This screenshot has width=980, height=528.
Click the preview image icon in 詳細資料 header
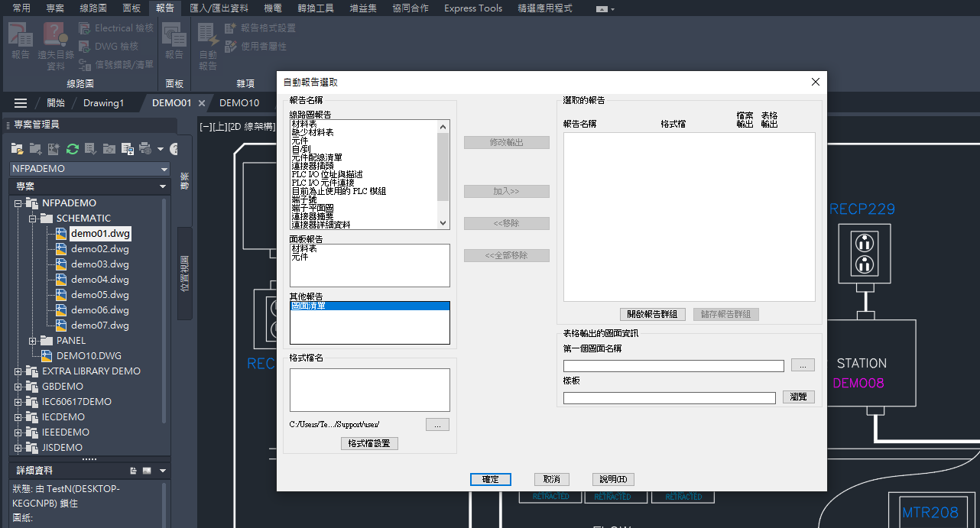pyautogui.click(x=147, y=471)
